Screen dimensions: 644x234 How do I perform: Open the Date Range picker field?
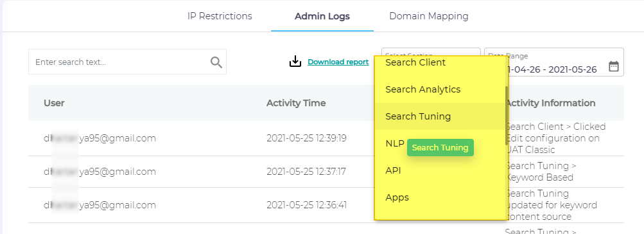(x=554, y=62)
